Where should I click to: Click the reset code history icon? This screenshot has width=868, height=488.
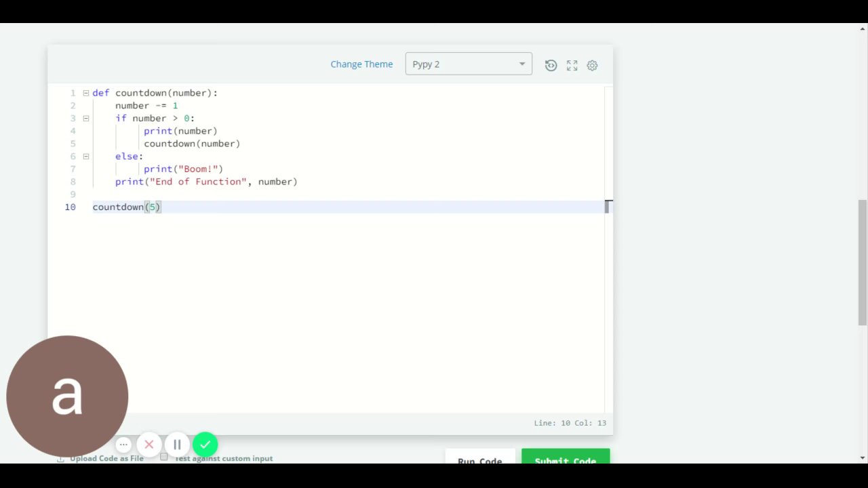point(551,65)
